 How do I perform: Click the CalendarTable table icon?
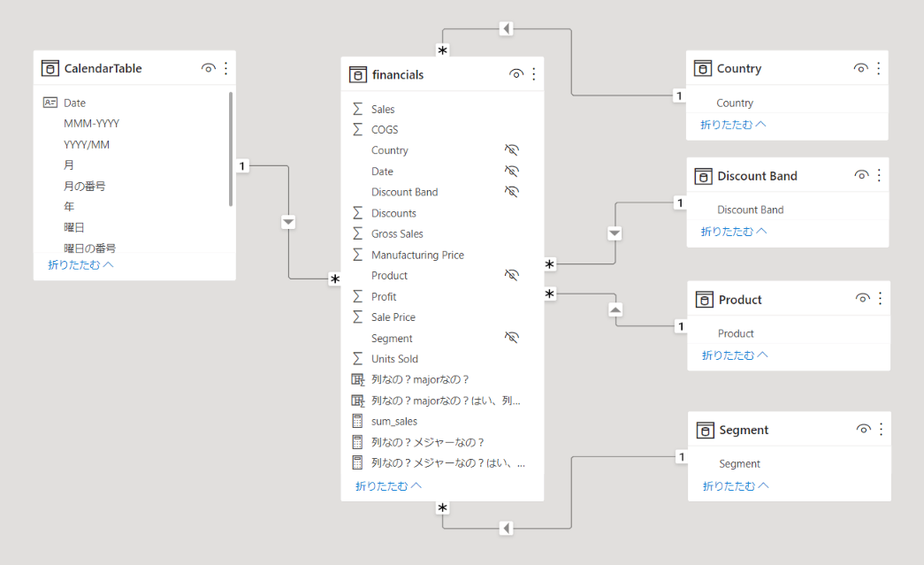(50, 68)
